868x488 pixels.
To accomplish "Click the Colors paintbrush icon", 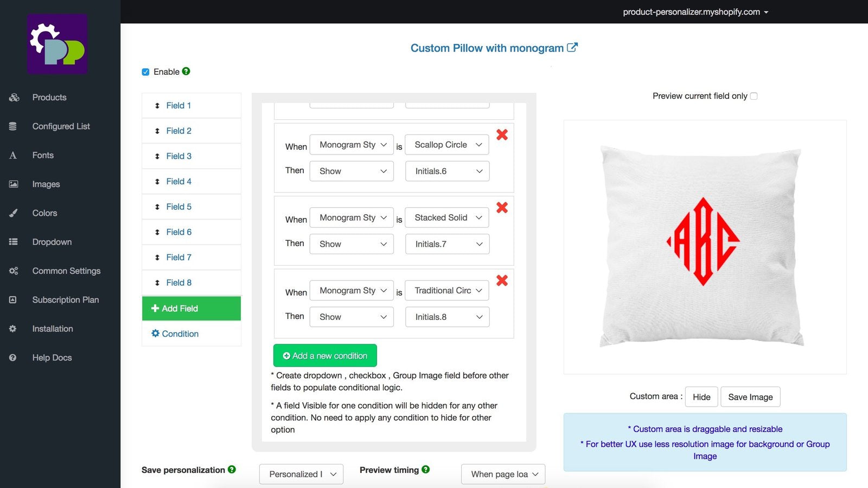I will (13, 213).
